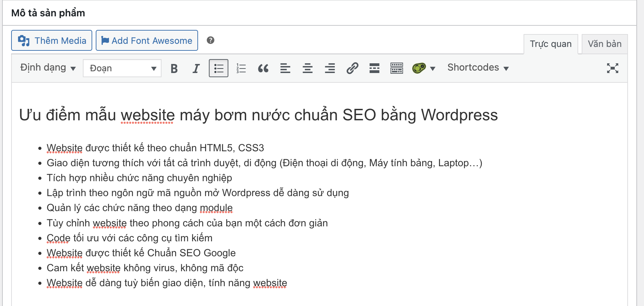The width and height of the screenshot is (644, 306).
Task: Open the Shortcodes dropdown
Action: pyautogui.click(x=478, y=68)
